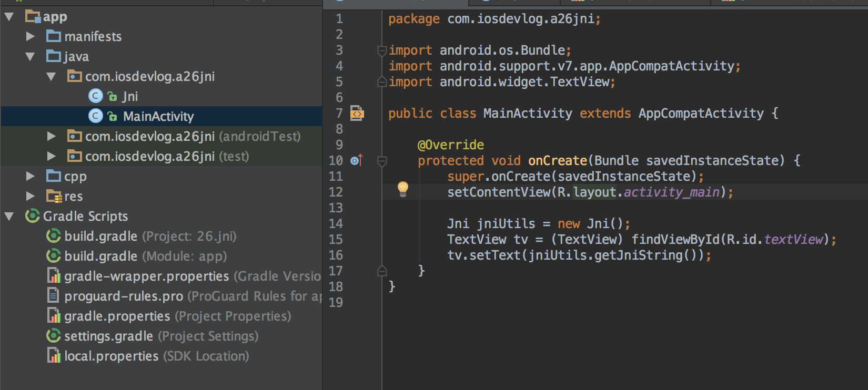Click the fold end marker at line 17

pyautogui.click(x=382, y=271)
